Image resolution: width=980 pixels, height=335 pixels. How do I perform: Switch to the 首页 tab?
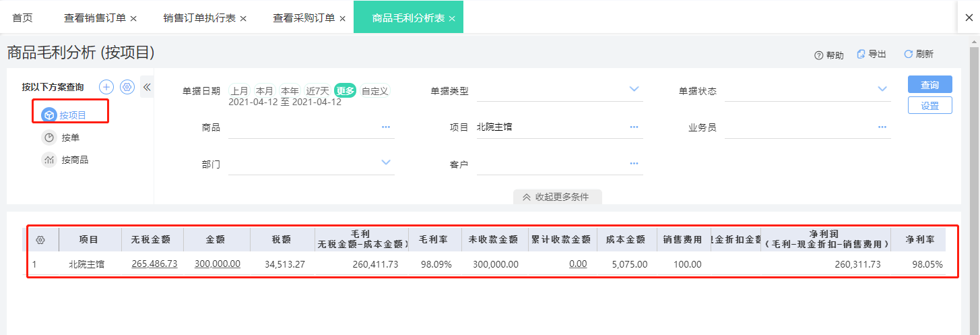click(22, 18)
